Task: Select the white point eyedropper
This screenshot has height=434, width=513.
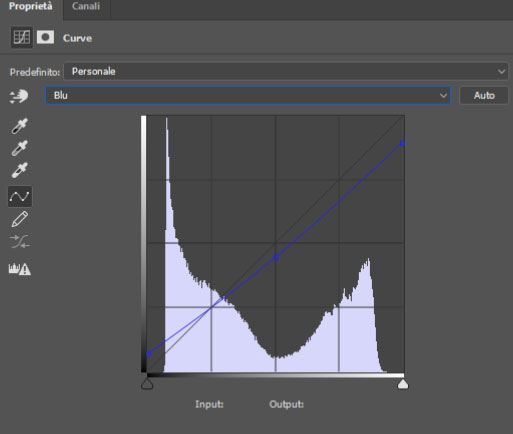Action: click(x=20, y=170)
